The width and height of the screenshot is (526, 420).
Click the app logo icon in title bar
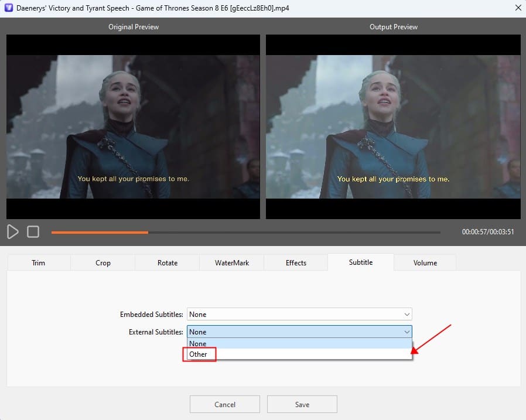(8, 8)
